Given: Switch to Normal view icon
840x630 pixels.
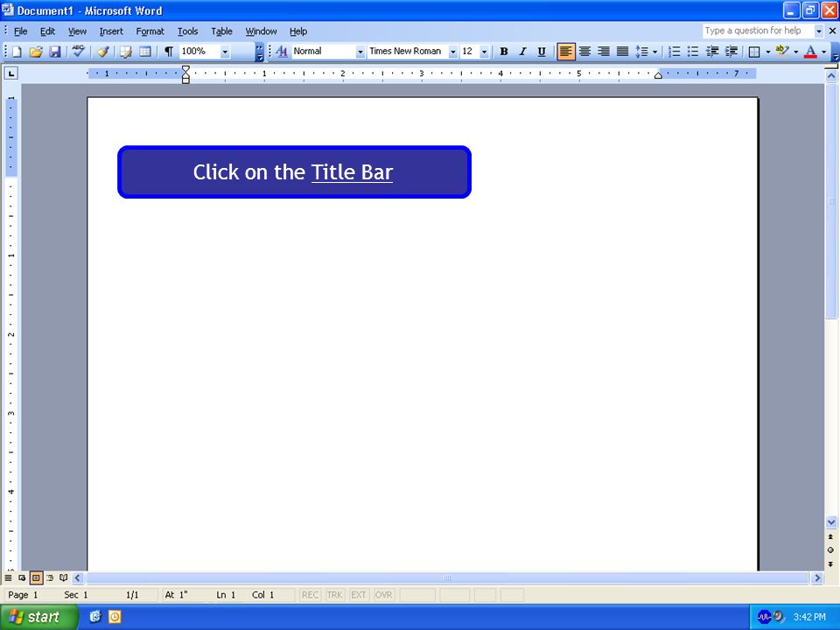Looking at the screenshot, I should click(x=8, y=578).
